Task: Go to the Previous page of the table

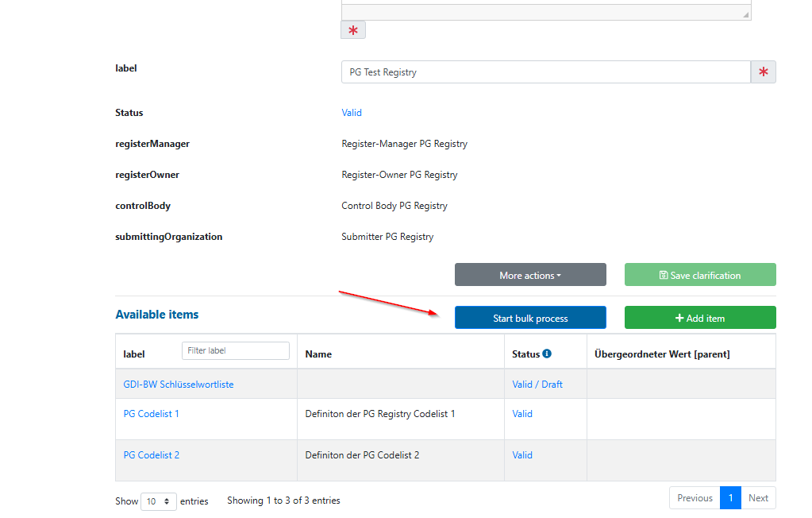Action: (695, 498)
